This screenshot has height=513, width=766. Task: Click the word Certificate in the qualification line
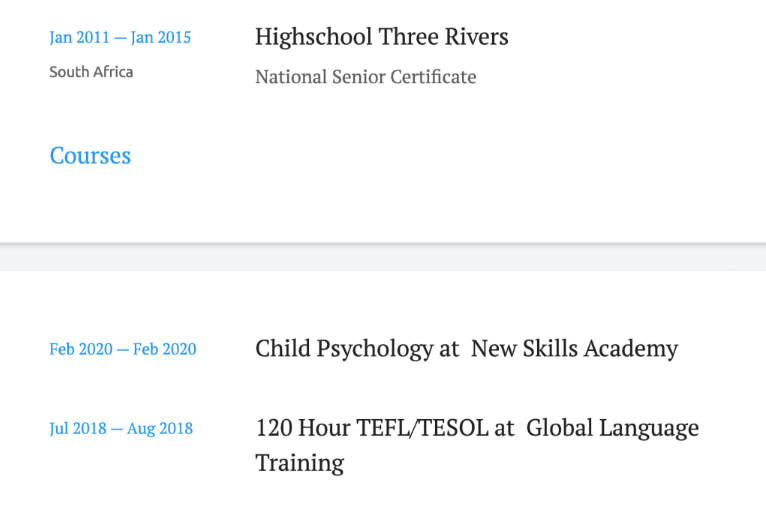point(428,77)
